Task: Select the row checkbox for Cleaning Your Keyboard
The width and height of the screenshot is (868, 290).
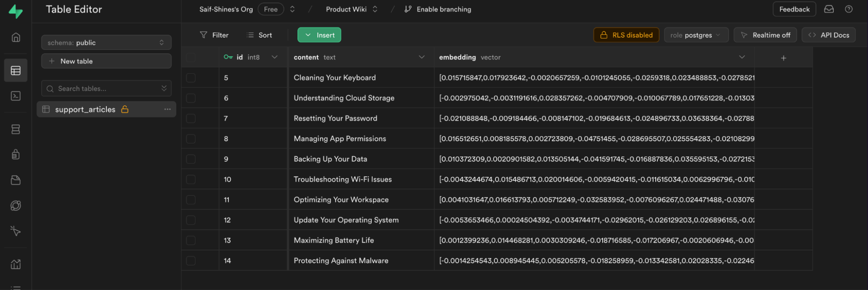Action: coord(191,78)
